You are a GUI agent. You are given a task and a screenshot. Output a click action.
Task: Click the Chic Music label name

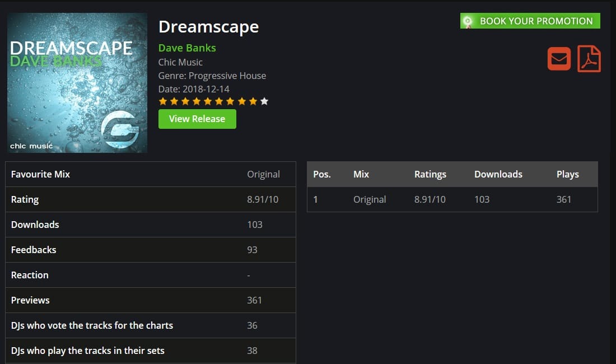pos(180,62)
